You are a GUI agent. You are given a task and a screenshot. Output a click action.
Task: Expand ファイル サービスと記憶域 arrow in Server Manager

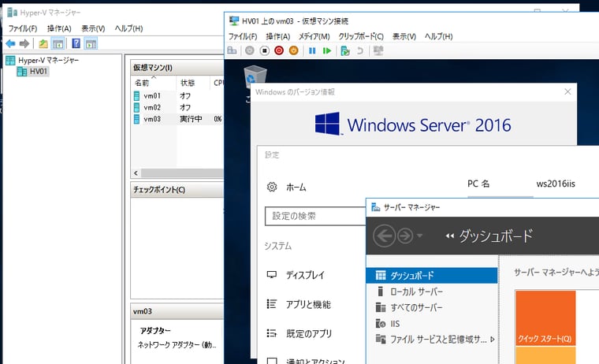pyautogui.click(x=493, y=340)
